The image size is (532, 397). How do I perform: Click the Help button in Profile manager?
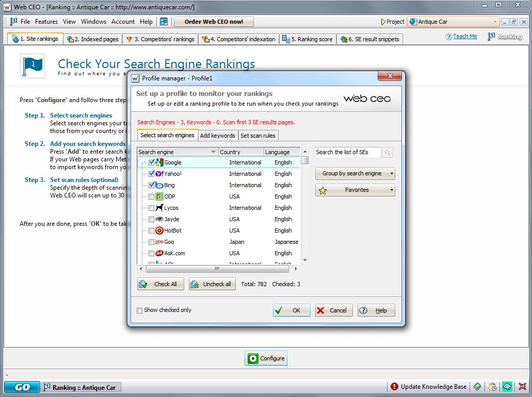click(376, 310)
